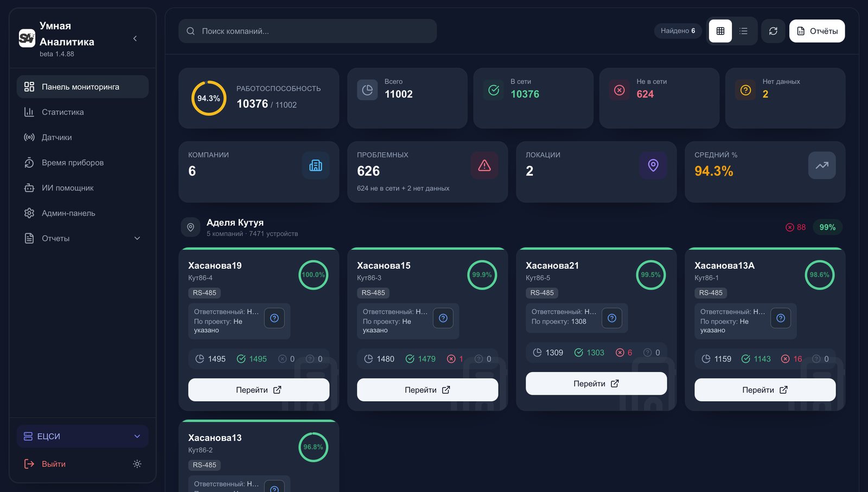Click the location pin beside Аделя Кутуя
This screenshot has height=492, width=868.
coord(190,228)
